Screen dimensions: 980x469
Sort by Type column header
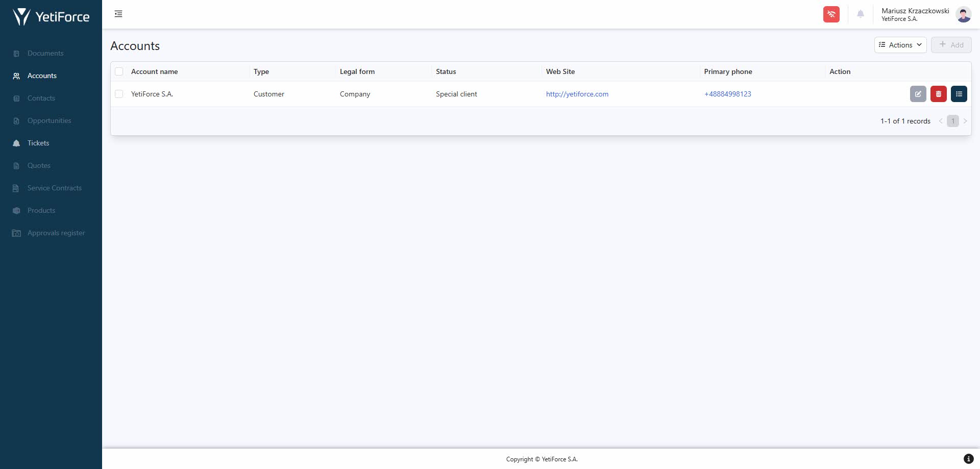(x=261, y=71)
